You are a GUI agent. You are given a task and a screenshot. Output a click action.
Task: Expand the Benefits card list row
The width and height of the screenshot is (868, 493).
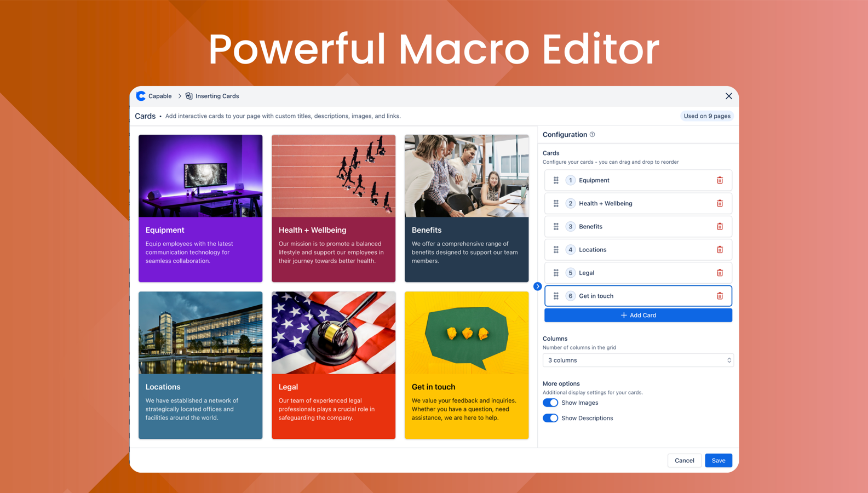pos(638,226)
